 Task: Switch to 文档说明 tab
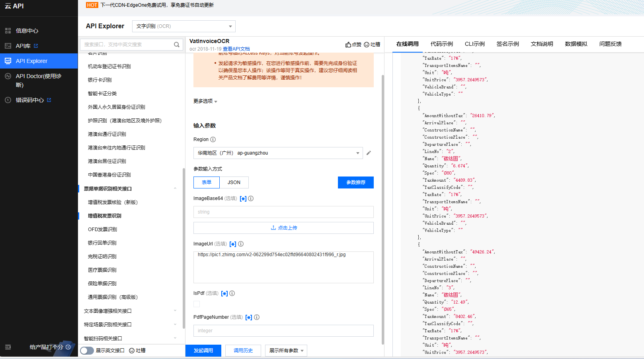click(542, 44)
